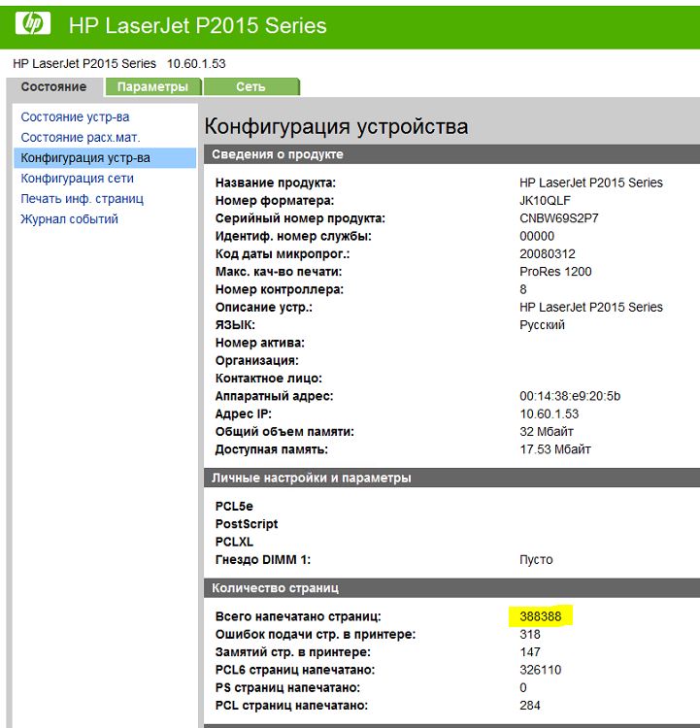Click the Всего напечатано страниц label
700x728 pixels.
coord(298,616)
